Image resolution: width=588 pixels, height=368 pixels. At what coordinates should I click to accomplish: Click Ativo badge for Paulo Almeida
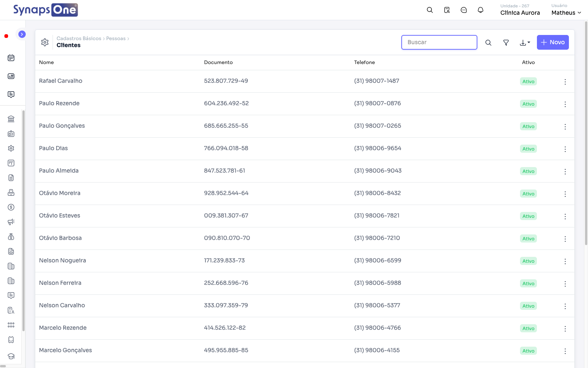pyautogui.click(x=528, y=171)
